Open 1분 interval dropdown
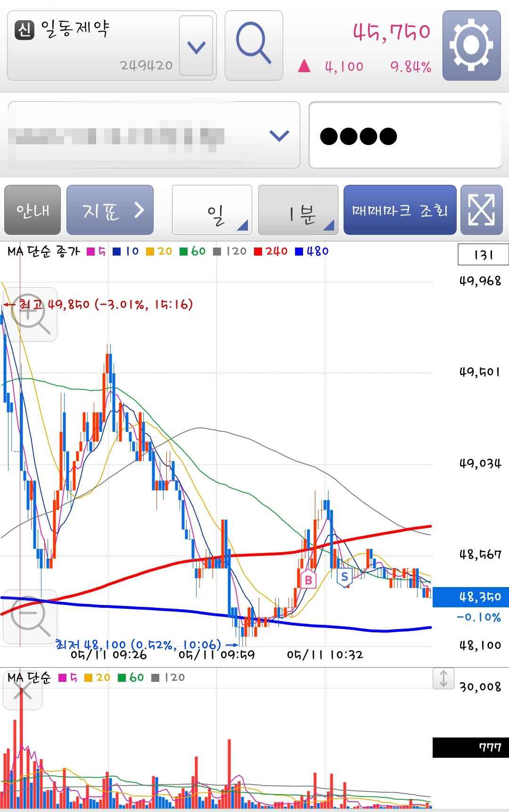Viewport: 509px width, 812px height. [x=298, y=210]
